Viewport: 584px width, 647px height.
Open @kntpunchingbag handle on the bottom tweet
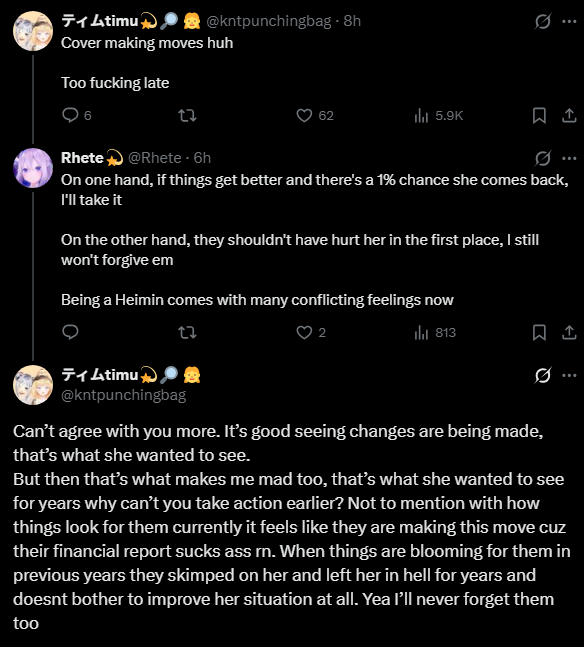coord(123,395)
